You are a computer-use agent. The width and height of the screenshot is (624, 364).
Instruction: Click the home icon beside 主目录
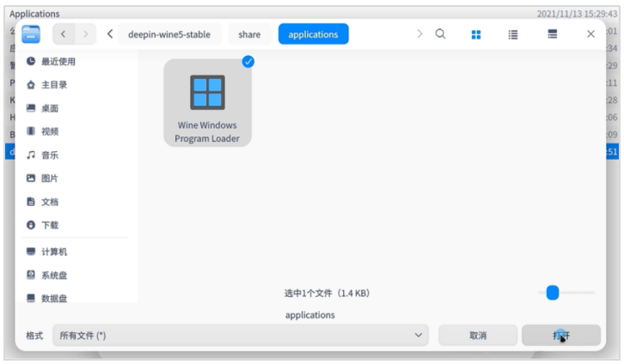click(x=31, y=85)
